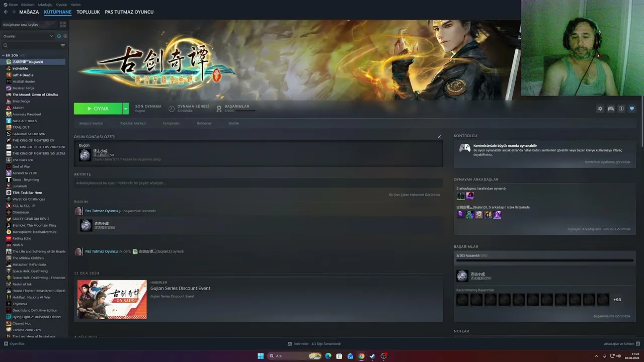Open the MAĞAZA navigation tab
The width and height of the screenshot is (644, 362).
pos(29,12)
